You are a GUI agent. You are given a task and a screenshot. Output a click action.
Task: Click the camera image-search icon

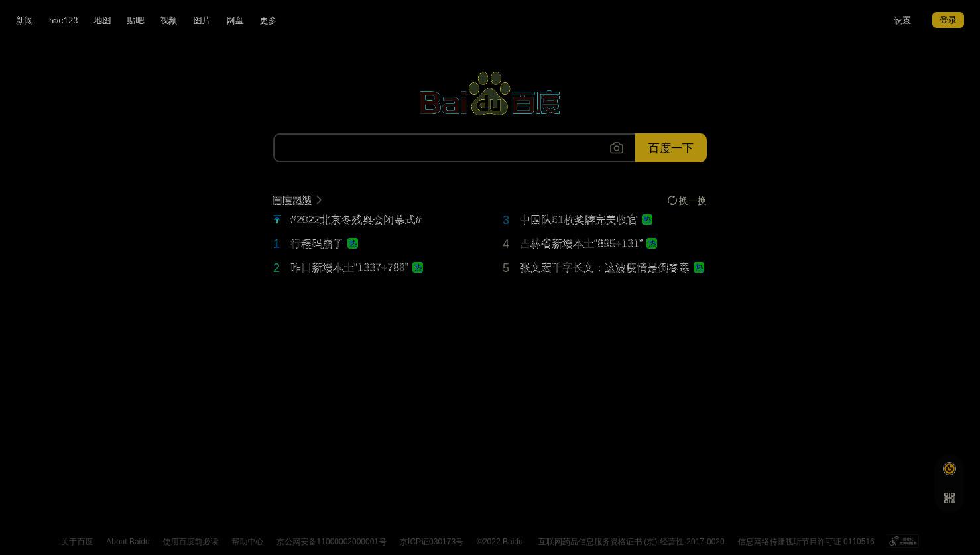click(x=617, y=148)
